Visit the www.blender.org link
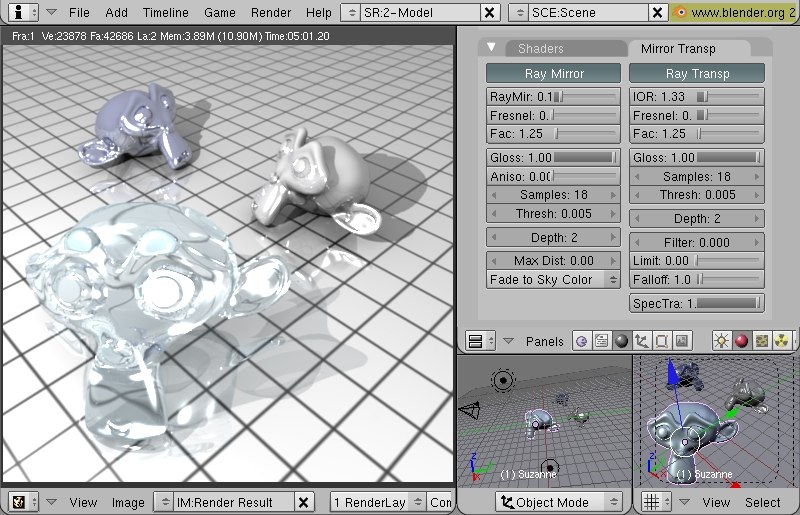Image resolution: width=800 pixels, height=515 pixels. point(738,12)
